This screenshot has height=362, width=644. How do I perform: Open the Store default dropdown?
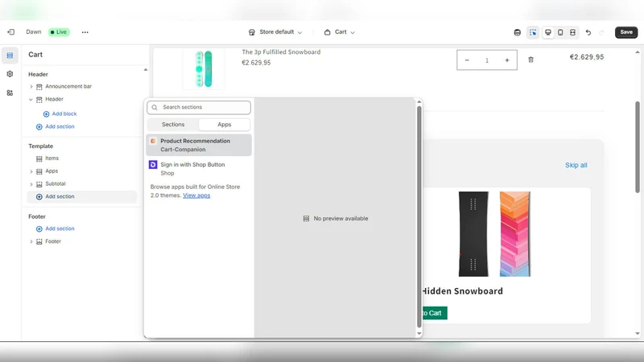pos(275,32)
